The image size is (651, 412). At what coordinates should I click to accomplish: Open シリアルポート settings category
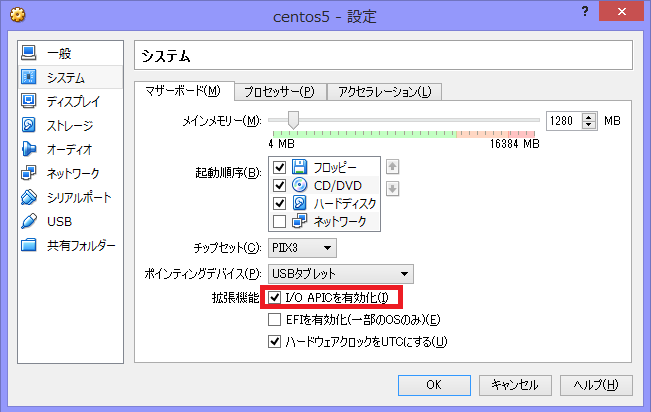[x=71, y=197]
